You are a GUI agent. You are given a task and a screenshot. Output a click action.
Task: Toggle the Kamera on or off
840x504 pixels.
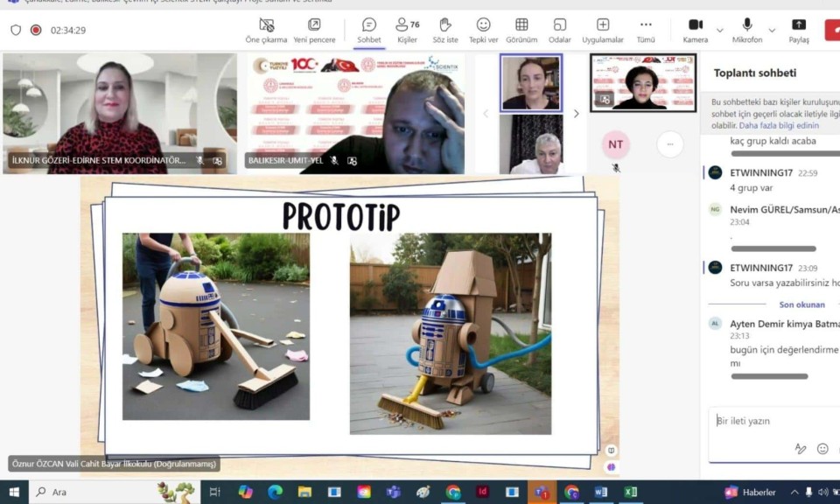tap(696, 31)
